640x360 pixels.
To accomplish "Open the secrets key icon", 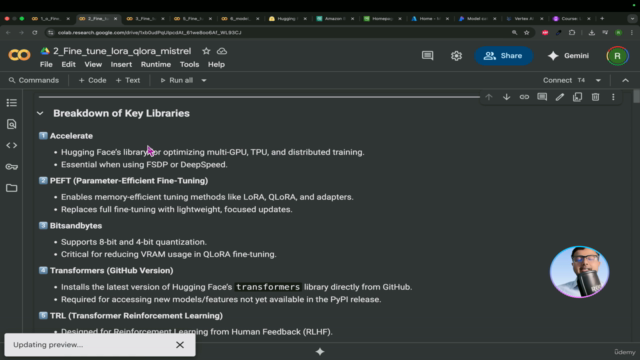I will coord(11,167).
